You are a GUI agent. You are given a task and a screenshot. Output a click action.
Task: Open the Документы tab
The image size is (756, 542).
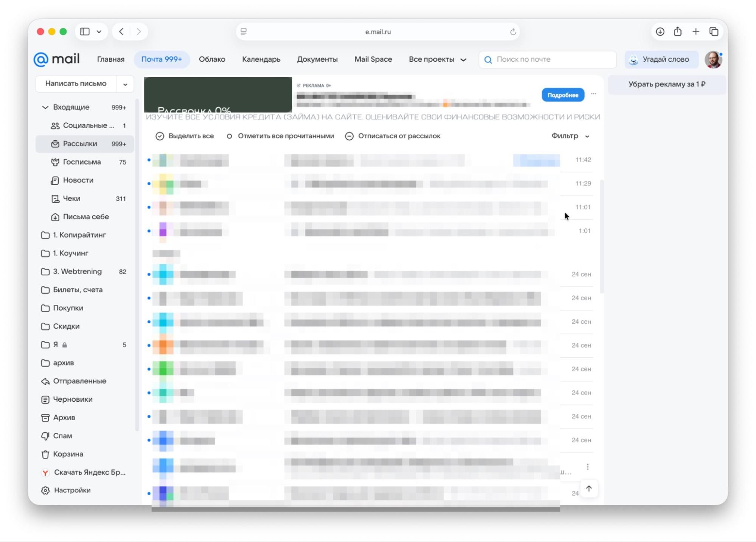317,59
